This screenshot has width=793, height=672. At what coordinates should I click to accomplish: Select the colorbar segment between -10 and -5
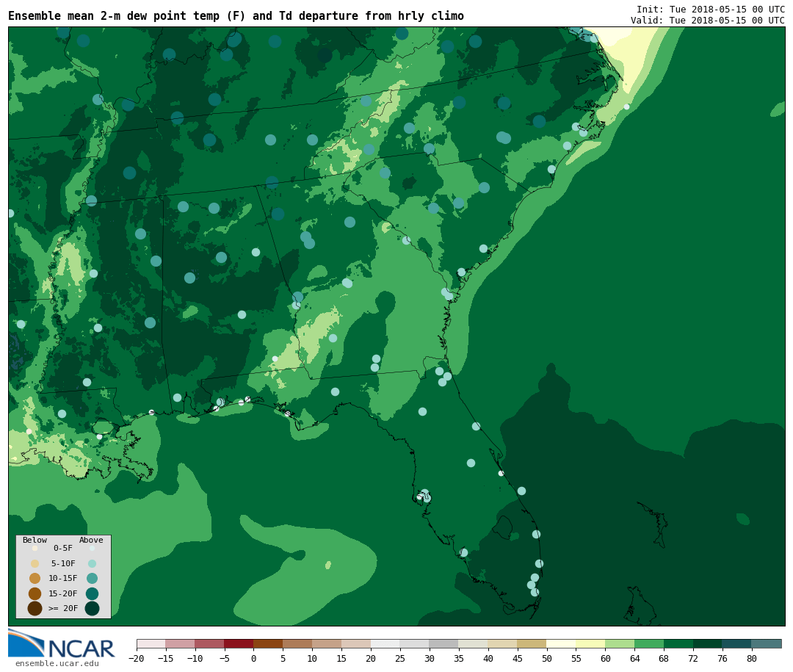tap(210, 644)
